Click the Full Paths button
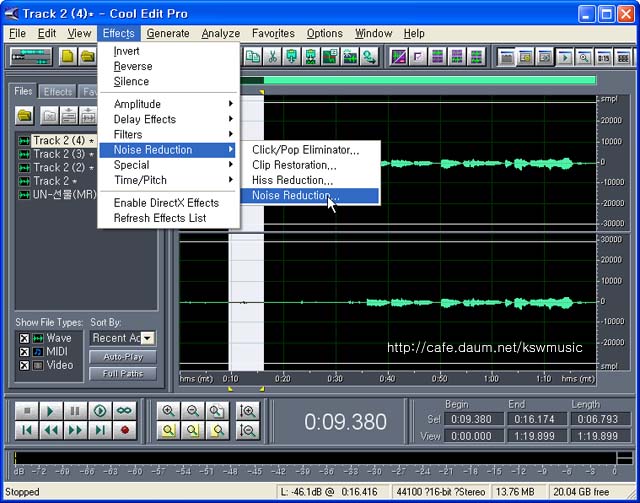The width and height of the screenshot is (640, 503). 123,374
